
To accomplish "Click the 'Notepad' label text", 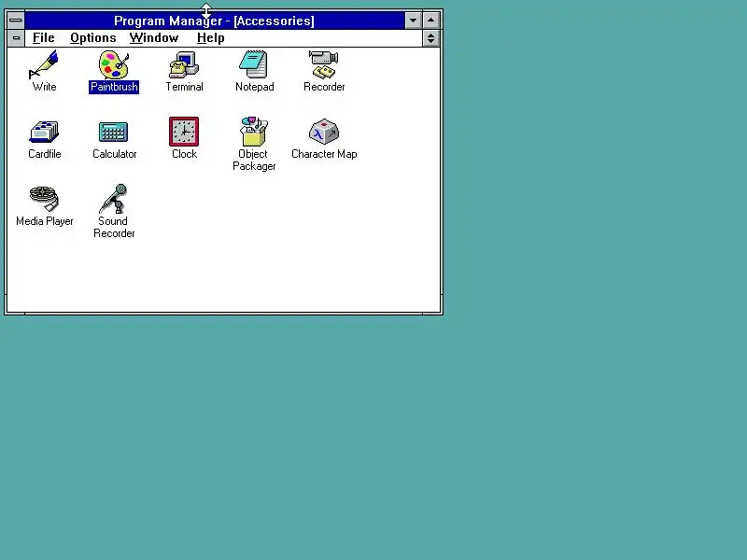I will [254, 87].
